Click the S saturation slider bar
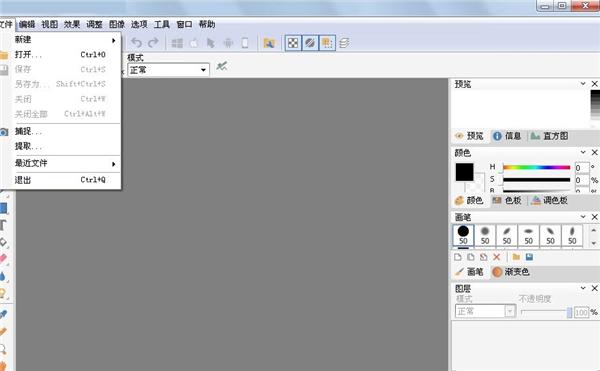 536,179
